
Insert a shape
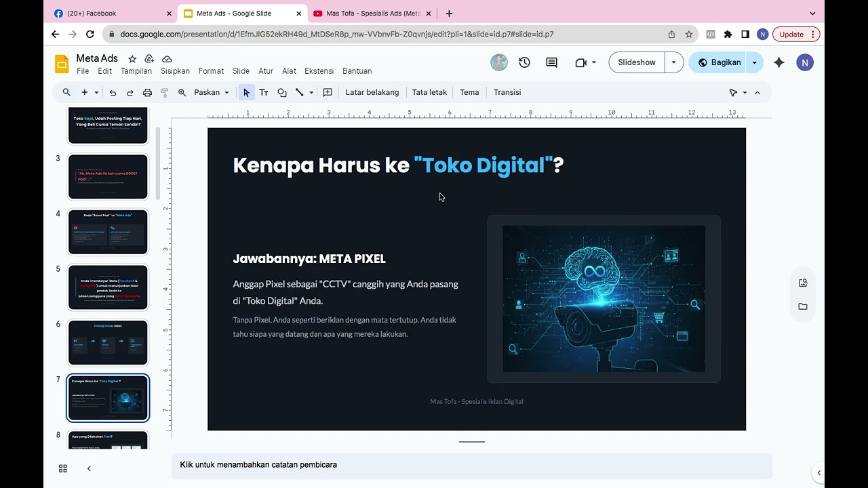point(282,92)
